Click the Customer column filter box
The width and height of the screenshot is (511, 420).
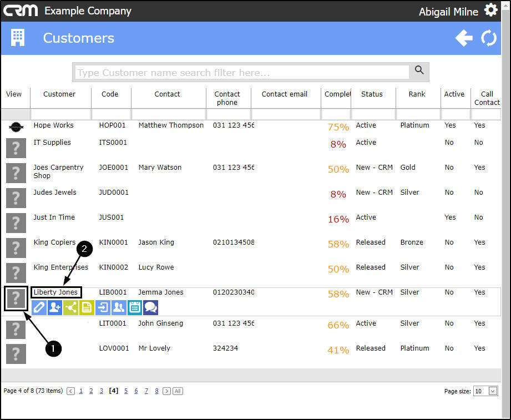pyautogui.click(x=60, y=114)
